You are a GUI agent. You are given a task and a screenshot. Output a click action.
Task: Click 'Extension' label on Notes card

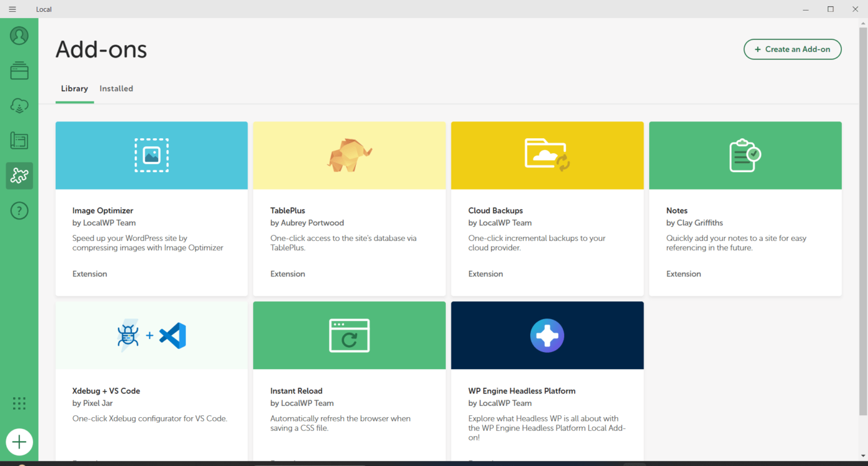click(x=684, y=274)
